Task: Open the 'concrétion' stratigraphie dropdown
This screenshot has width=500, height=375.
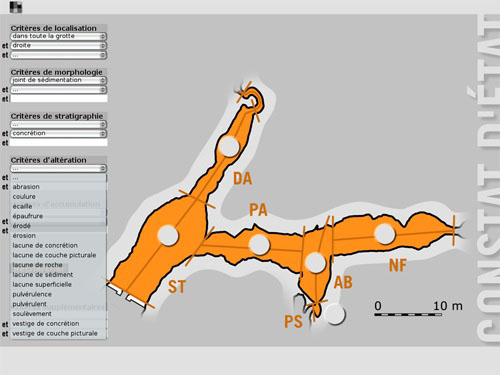Action: pyautogui.click(x=58, y=133)
